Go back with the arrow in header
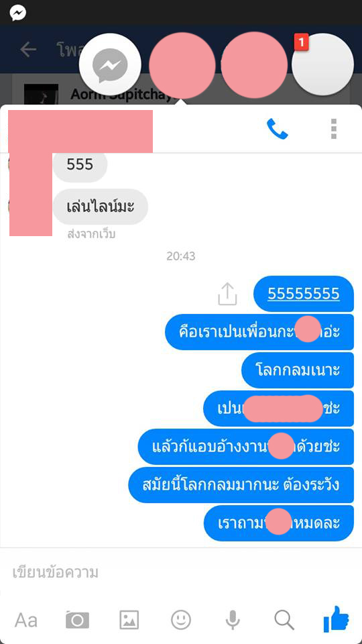This screenshot has height=644, width=362. [28, 50]
